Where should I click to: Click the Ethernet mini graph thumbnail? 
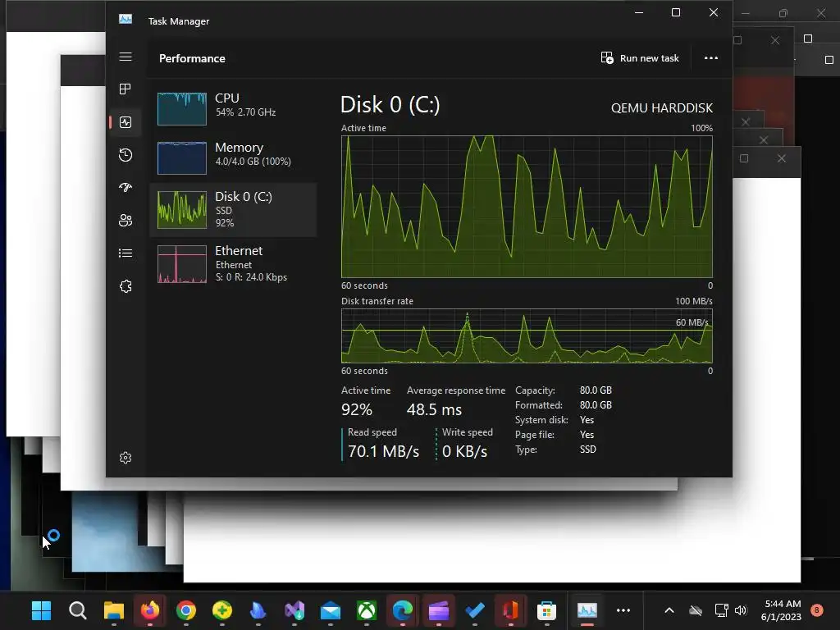pos(182,264)
